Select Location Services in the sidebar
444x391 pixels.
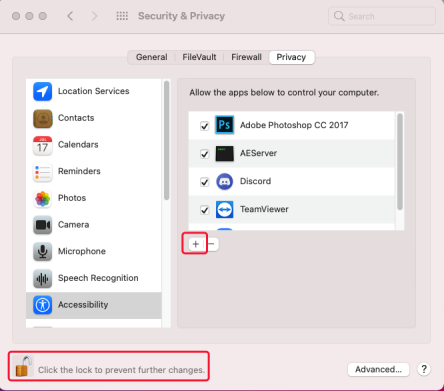coord(94,91)
